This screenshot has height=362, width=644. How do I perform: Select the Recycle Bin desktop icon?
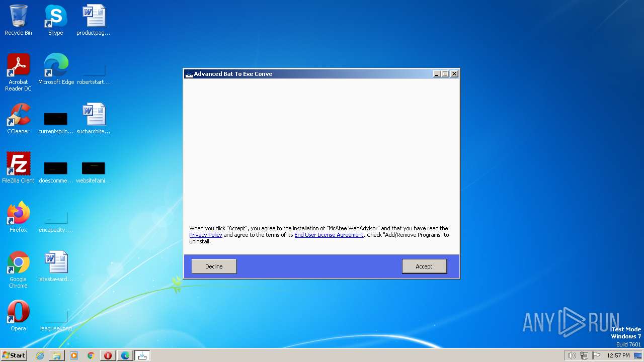pyautogui.click(x=18, y=21)
